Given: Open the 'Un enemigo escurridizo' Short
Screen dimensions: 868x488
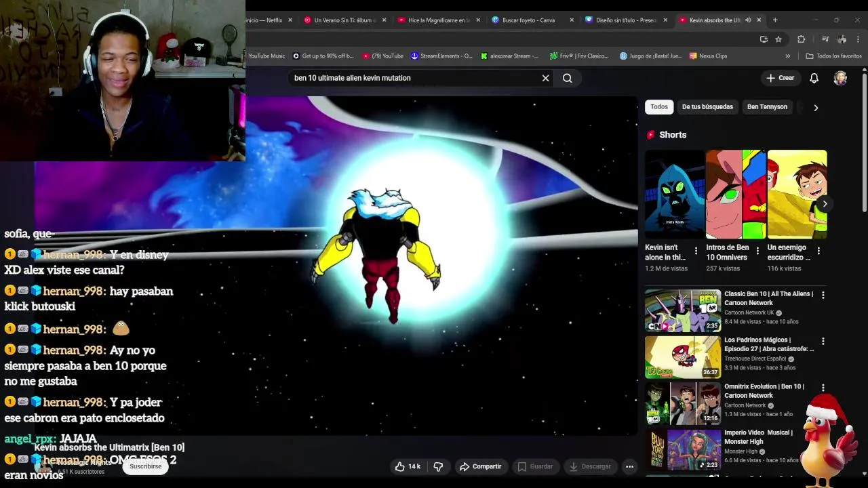Looking at the screenshot, I should [797, 194].
